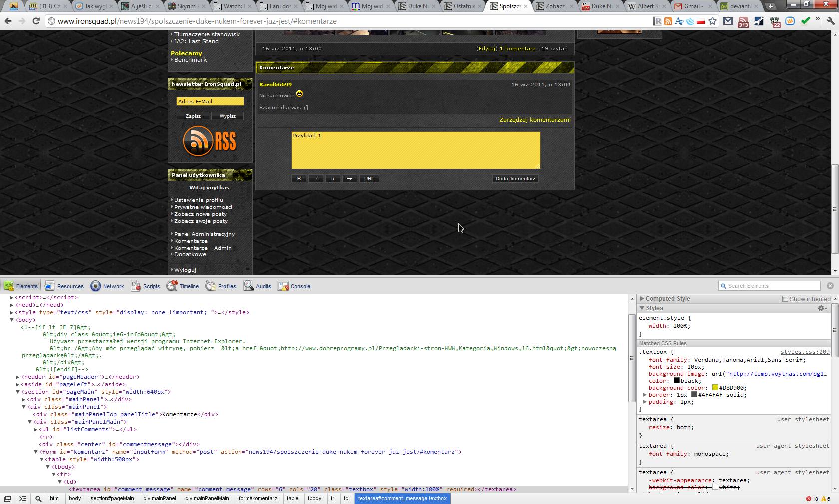The image size is (839, 504).
Task: Open the error count badge showing 18
Action: 812,499
